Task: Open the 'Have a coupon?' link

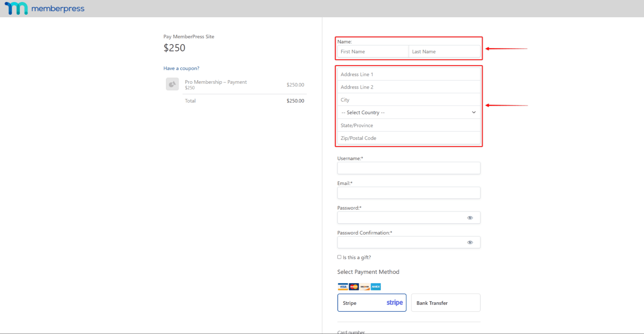Action: pyautogui.click(x=181, y=68)
